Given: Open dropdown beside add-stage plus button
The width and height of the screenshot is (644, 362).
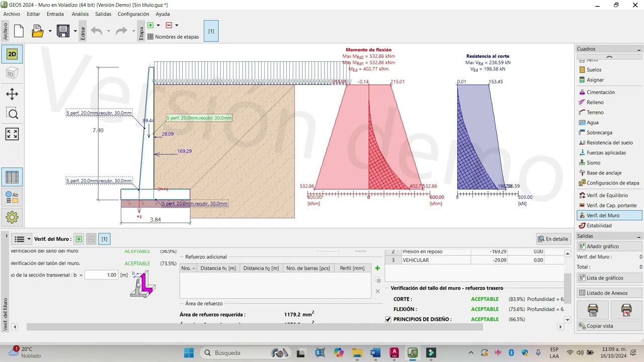Looking at the screenshot, I should 158,25.
